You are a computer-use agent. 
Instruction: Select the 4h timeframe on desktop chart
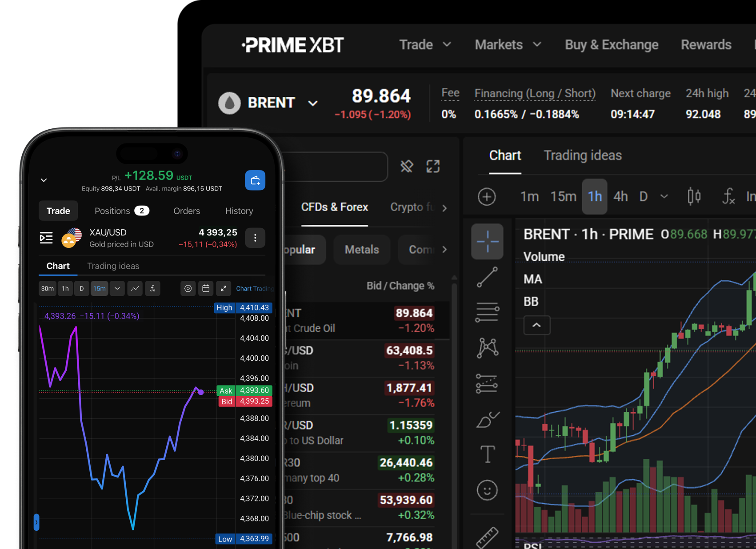pyautogui.click(x=620, y=196)
